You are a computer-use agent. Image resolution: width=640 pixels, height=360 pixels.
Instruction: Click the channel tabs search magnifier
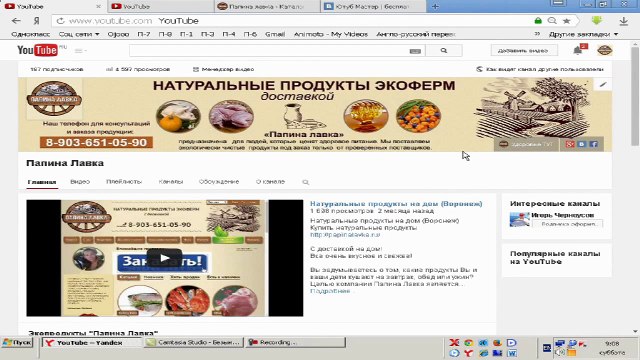305,182
